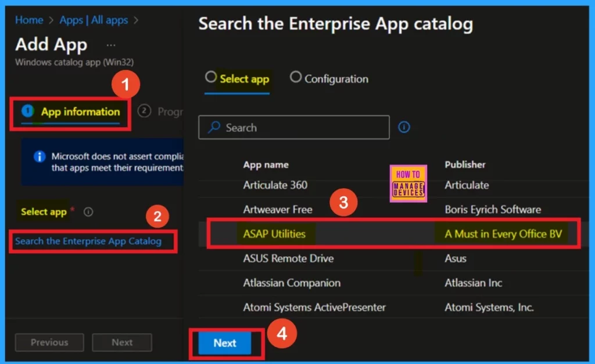Screen dimensions: 595x364
Task: Select the Configuration radio step
Action: tap(296, 77)
